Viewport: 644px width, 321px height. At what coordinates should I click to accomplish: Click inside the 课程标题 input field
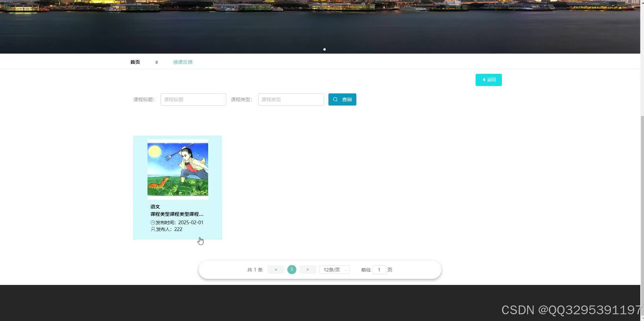coord(193,99)
